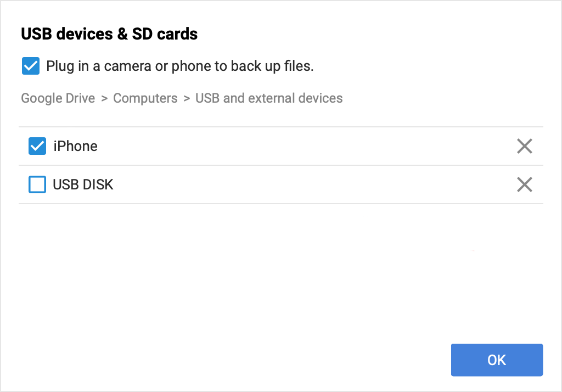Select the iPhone device label

click(75, 146)
